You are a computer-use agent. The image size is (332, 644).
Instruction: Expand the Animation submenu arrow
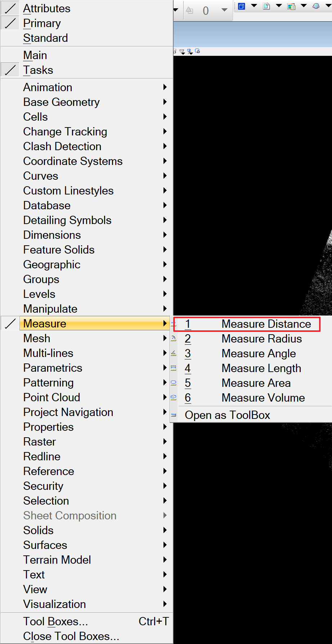coord(165,87)
